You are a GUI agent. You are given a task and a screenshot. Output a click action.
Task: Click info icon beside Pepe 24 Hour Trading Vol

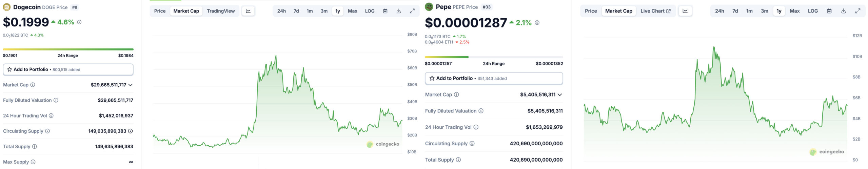coord(476,127)
